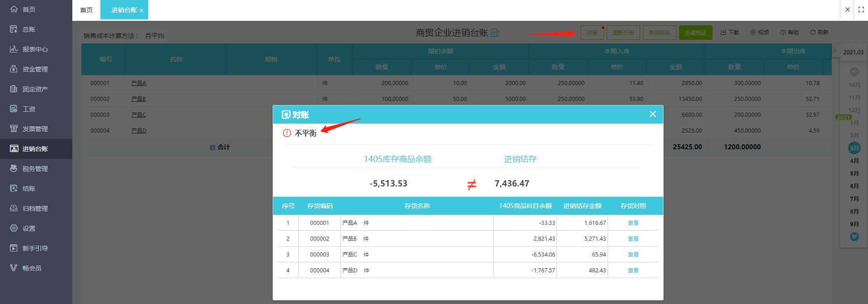Viewport: 868px width, 304px height.
Task: Click the 重新开账 button
Action: pyautogui.click(x=623, y=33)
